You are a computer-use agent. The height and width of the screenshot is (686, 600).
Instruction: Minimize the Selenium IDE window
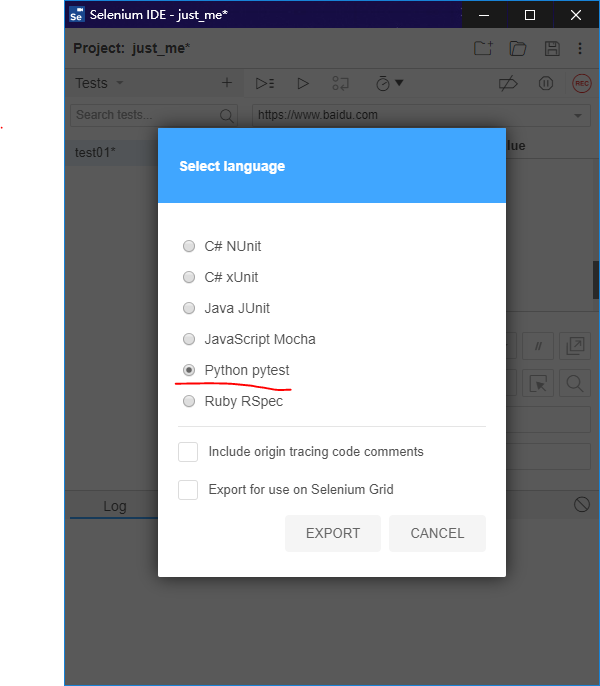point(484,15)
